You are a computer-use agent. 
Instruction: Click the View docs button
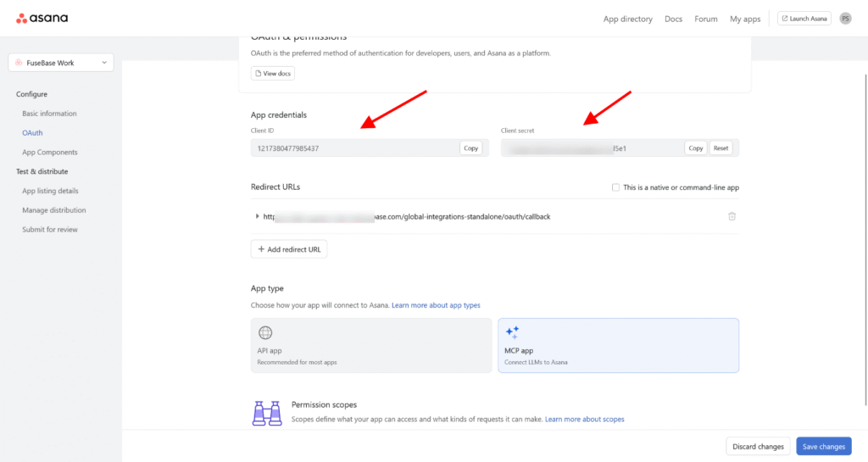(272, 73)
